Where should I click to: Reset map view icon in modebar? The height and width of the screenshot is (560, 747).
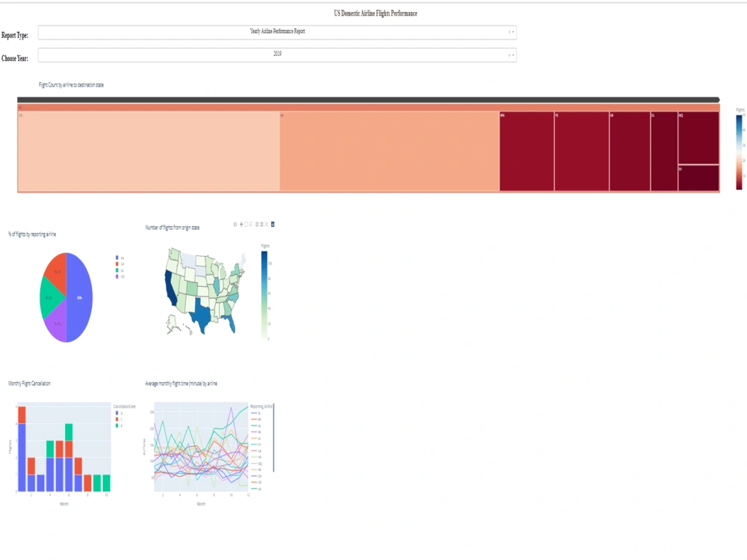pyautogui.click(x=267, y=224)
